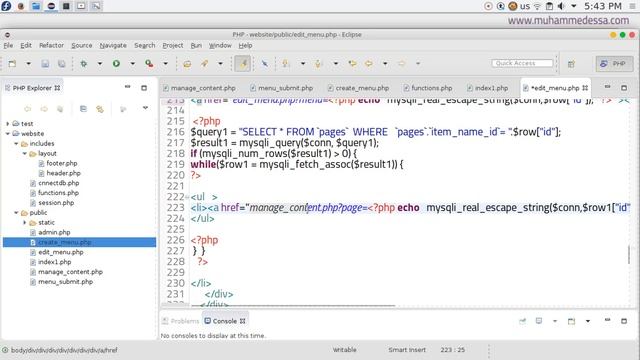Image resolution: width=640 pixels, height=360 pixels.
Task: Collapse the website project node
Action: 8,133
